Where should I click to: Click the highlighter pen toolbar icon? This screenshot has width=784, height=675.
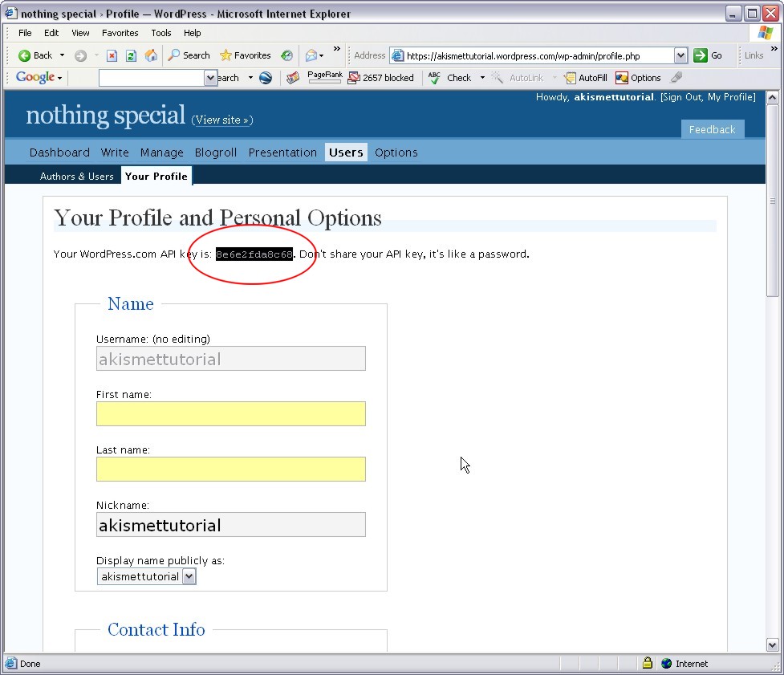(x=676, y=78)
